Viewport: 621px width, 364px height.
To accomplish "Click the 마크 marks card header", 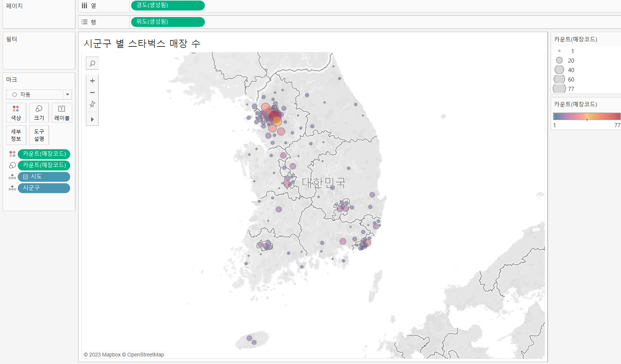I will (x=12, y=80).
